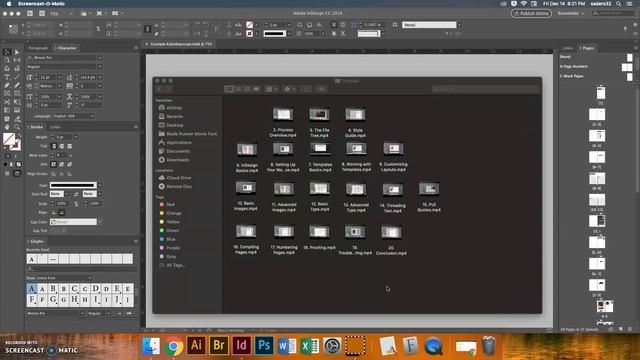The width and height of the screenshot is (640, 360).
Task: Click the Gap Color swatch field
Action: click(73, 222)
